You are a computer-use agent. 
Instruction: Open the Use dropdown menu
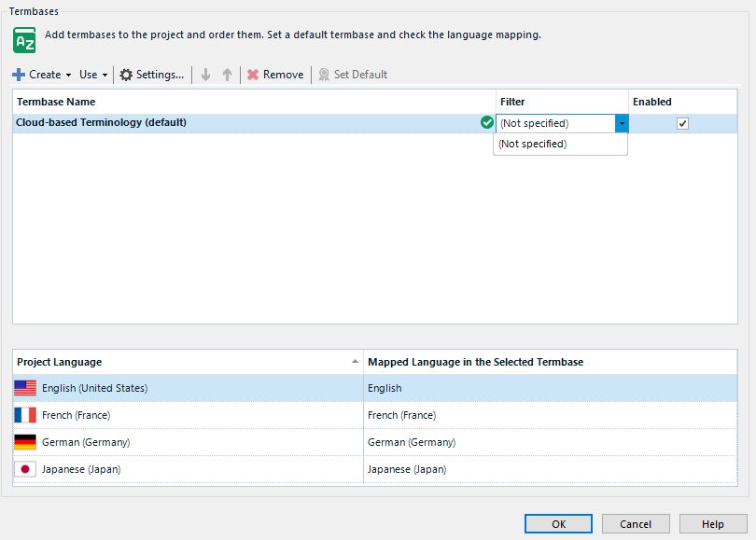click(90, 75)
